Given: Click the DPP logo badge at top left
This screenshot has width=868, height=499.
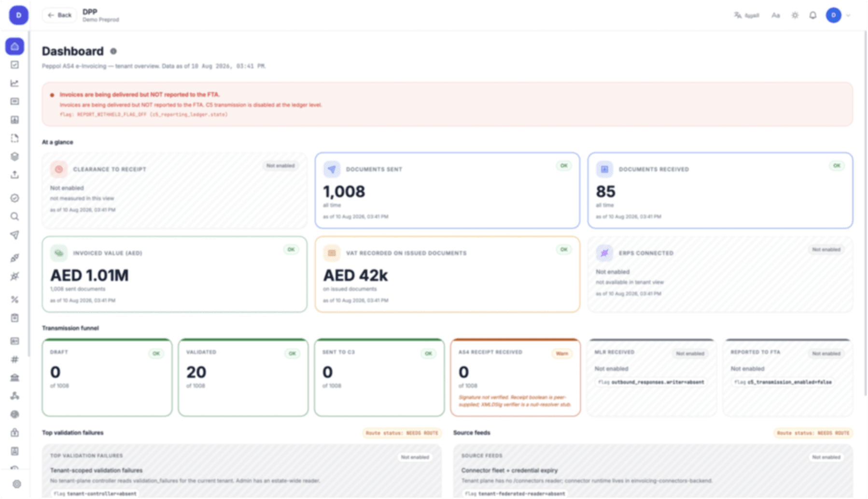Looking at the screenshot, I should pos(19,15).
